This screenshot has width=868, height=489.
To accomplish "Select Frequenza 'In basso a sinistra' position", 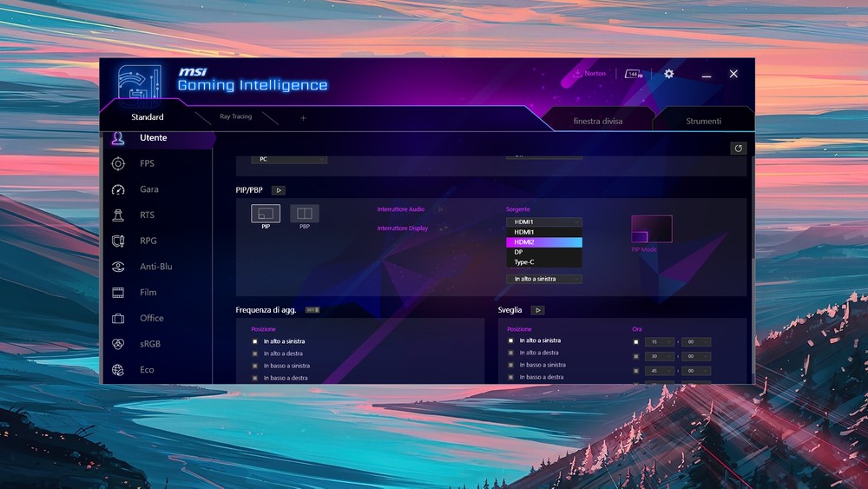I will [x=281, y=366].
